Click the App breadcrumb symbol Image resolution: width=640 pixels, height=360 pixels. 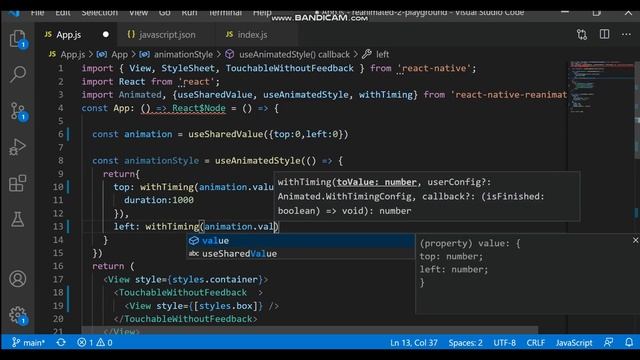[x=113, y=54]
